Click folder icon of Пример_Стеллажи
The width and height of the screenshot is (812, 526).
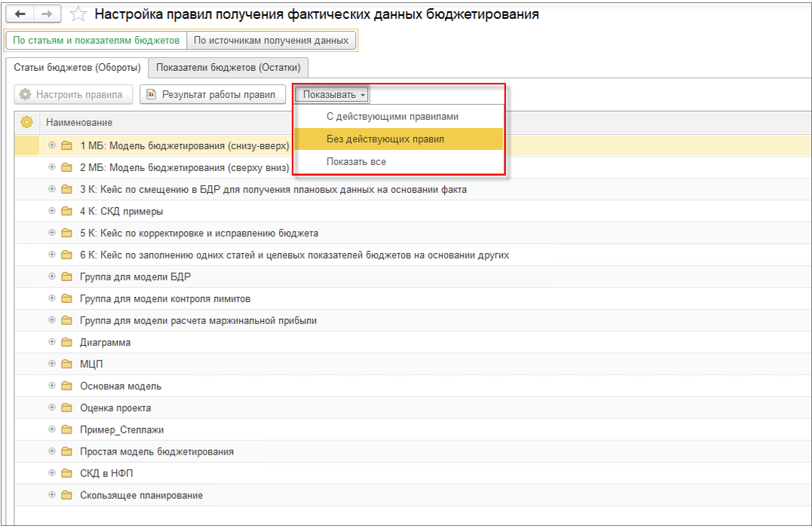click(x=66, y=430)
